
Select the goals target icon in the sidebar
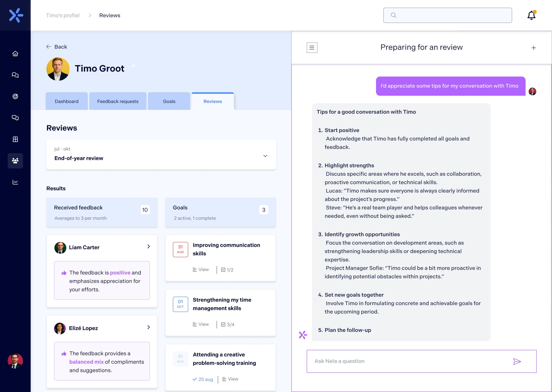(15, 96)
